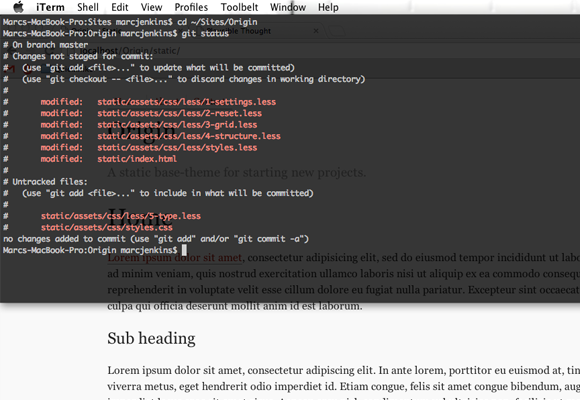580x400 pixels.
Task: Click 'static/assets/css/less/5-type.less' untracked path
Action: (x=121, y=216)
